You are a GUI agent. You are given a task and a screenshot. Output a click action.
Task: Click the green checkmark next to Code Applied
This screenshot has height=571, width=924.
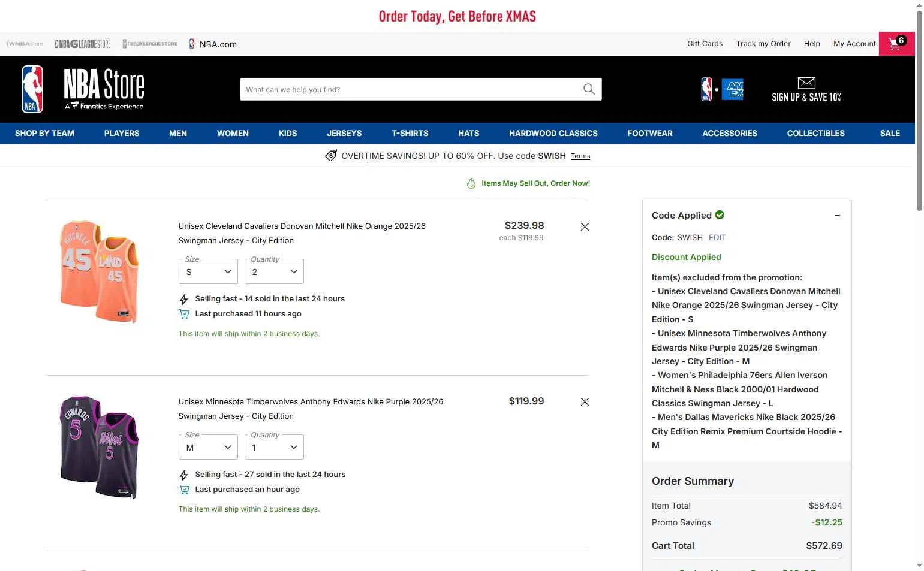click(720, 214)
